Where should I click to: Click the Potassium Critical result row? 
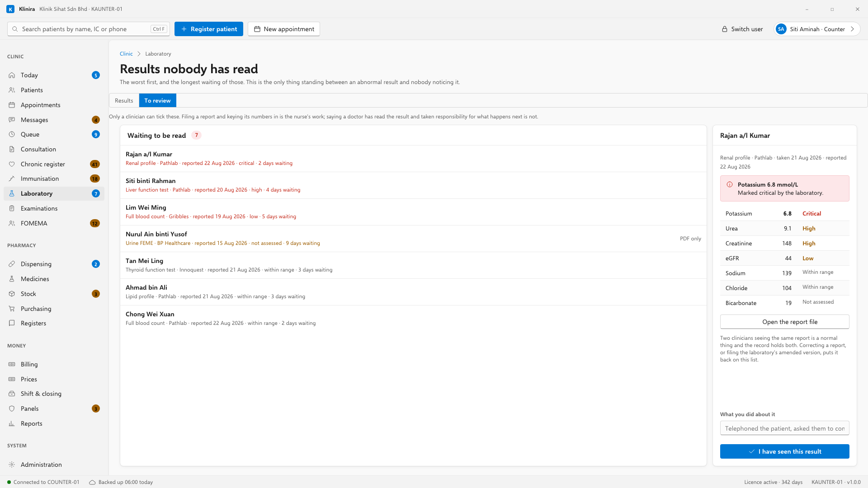[784, 213]
